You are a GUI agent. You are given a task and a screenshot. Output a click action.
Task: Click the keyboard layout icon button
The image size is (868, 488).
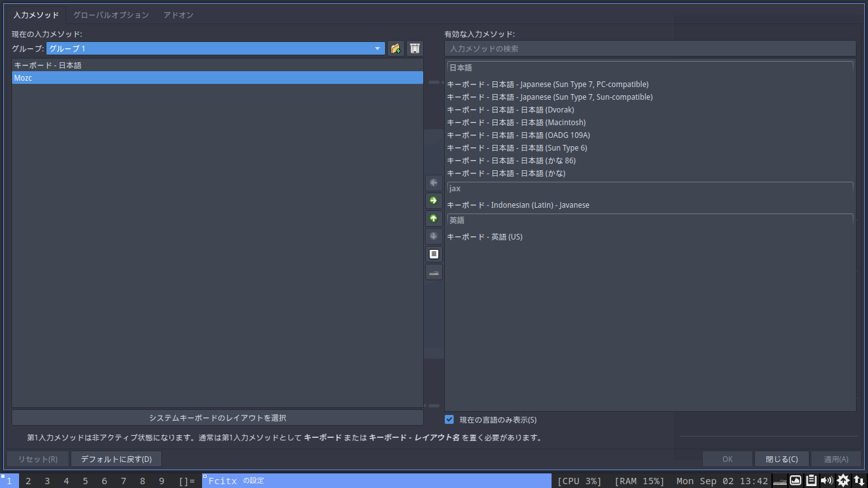[x=434, y=272]
